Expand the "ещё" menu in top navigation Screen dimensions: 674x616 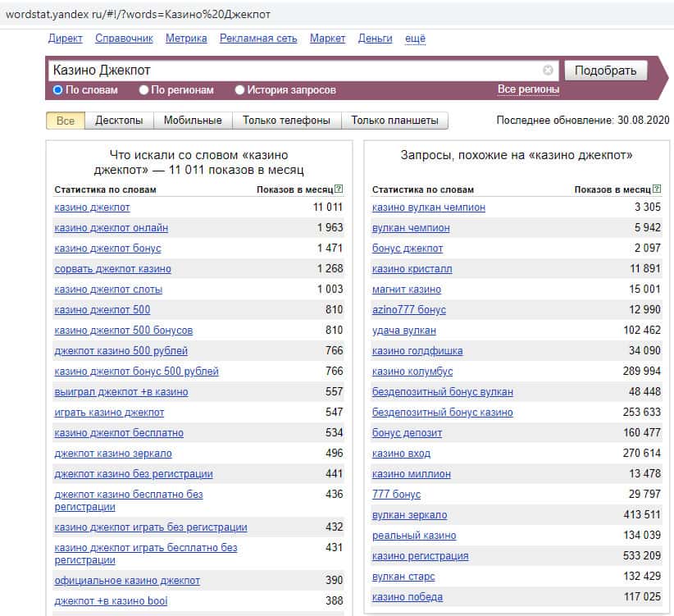415,39
